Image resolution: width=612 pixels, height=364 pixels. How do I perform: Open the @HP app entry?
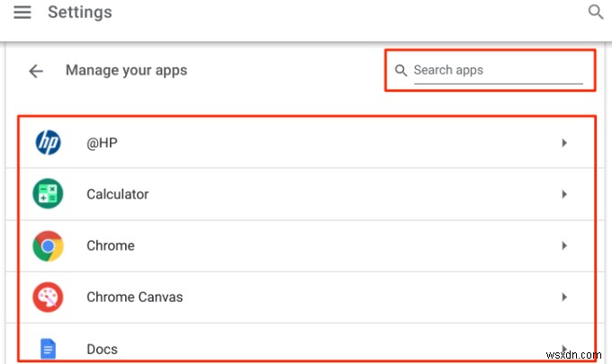tap(306, 143)
